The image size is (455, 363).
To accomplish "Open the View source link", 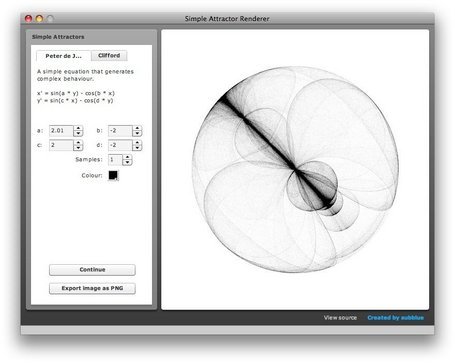I will [x=340, y=318].
